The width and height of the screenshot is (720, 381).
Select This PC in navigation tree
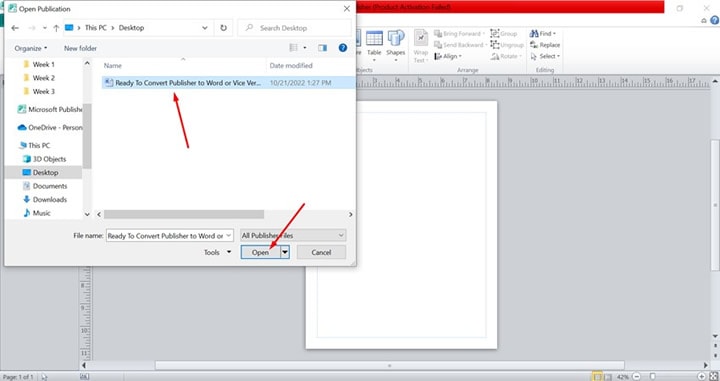click(34, 146)
